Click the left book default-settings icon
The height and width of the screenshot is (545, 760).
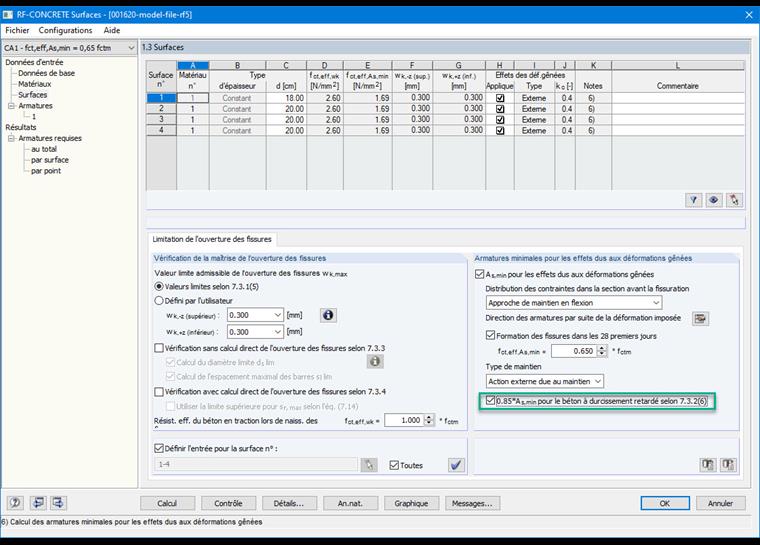click(708, 465)
